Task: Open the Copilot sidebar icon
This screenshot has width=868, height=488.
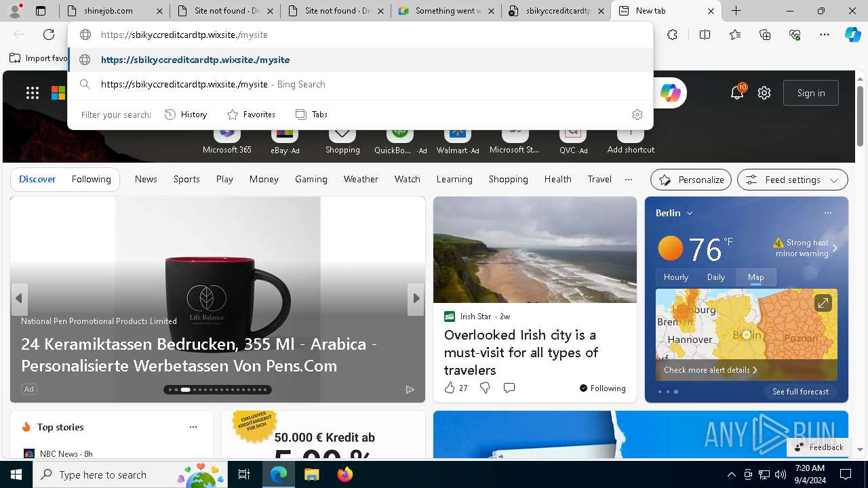Action: coord(852,35)
